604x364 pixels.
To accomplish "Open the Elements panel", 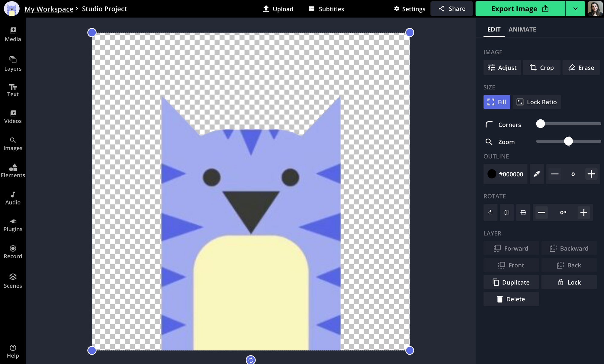I will click(x=13, y=171).
